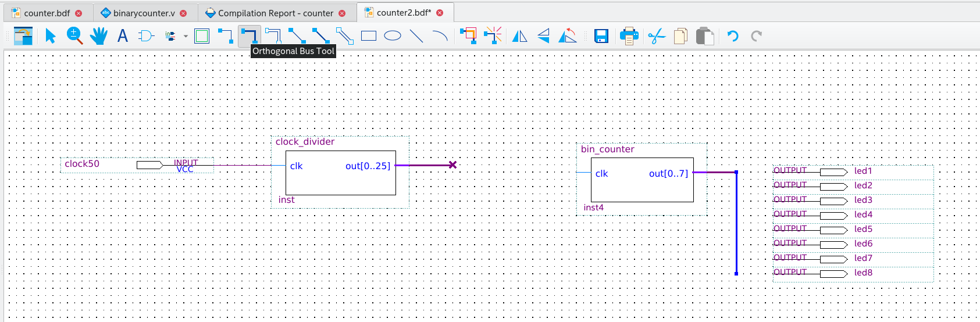This screenshot has width=980, height=322.
Task: Click the Rotate Left 90 icon
Action: point(567,36)
